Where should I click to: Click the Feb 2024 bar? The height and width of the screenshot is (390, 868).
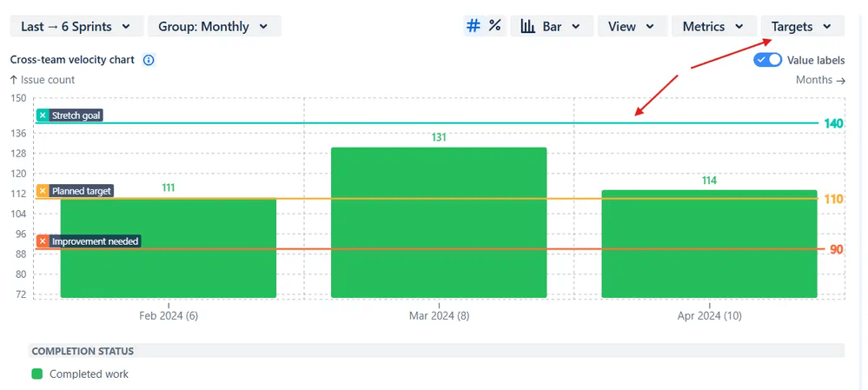169,248
